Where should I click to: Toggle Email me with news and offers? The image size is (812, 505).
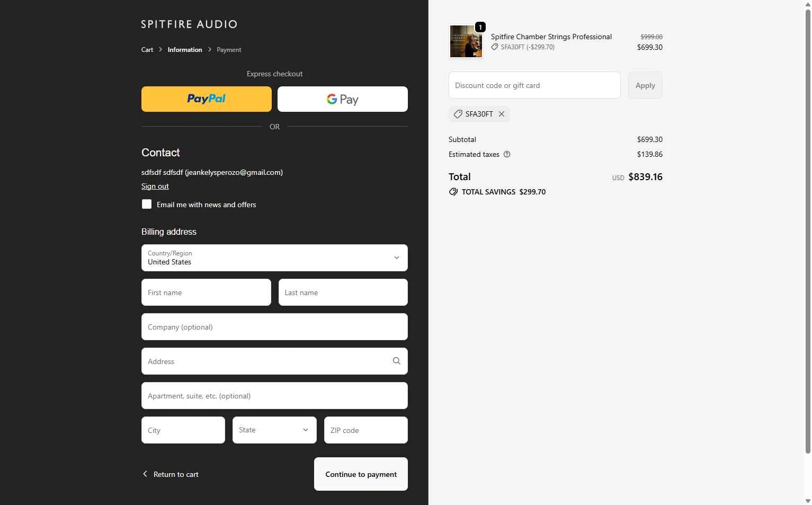[147, 204]
